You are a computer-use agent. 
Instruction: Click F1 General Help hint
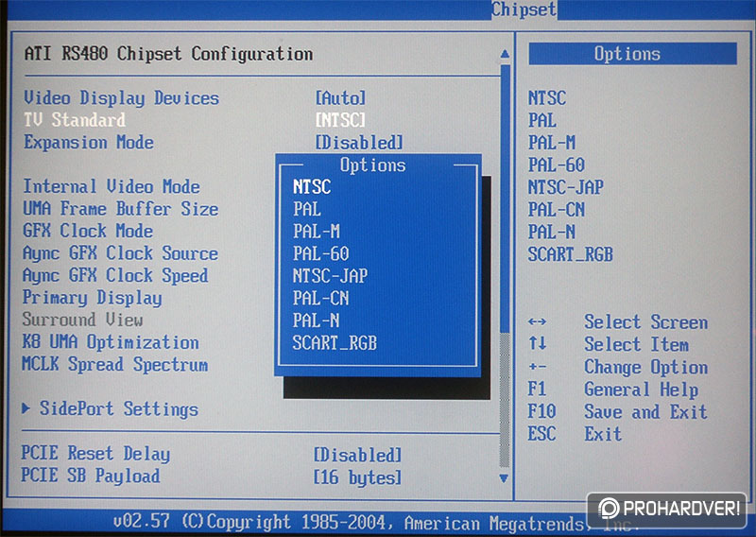click(613, 390)
